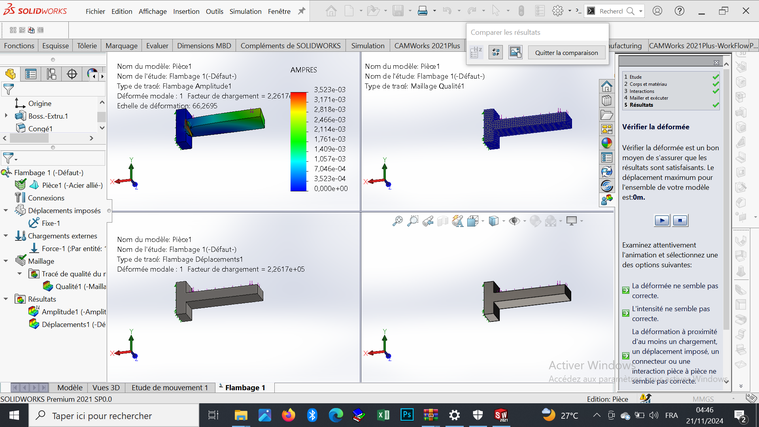759x427 pixels.
Task: Open the Appearances color ball in task pane
Action: click(606, 142)
